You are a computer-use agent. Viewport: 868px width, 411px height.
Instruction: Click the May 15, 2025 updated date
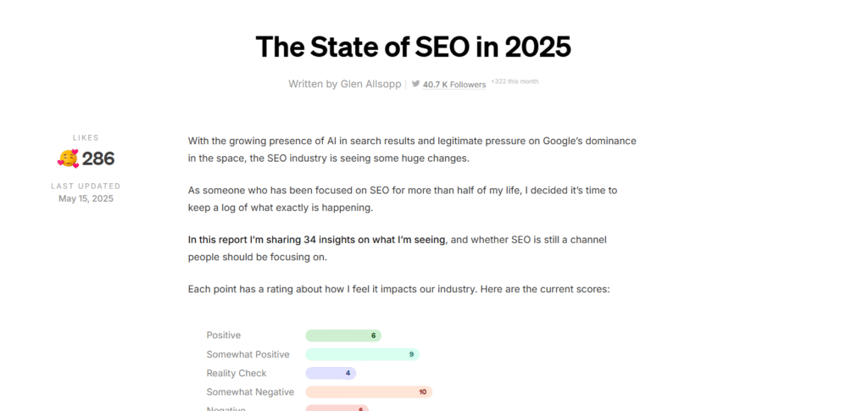coord(86,198)
